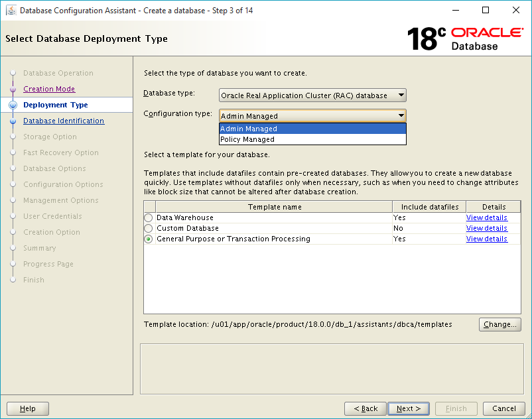Click the Template name column header
This screenshot has width=532, height=419.
pyautogui.click(x=274, y=207)
